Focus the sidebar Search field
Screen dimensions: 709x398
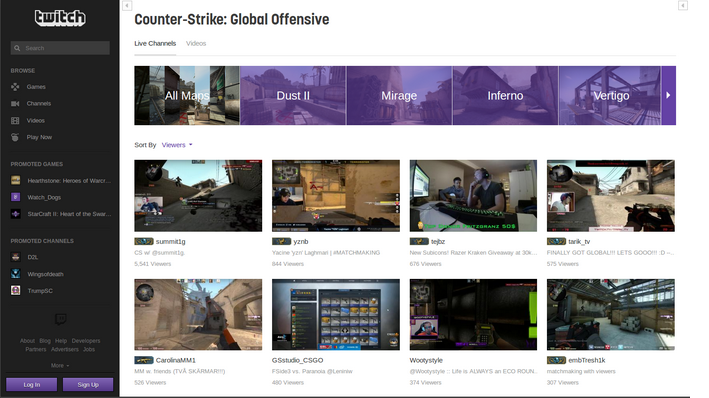60,48
